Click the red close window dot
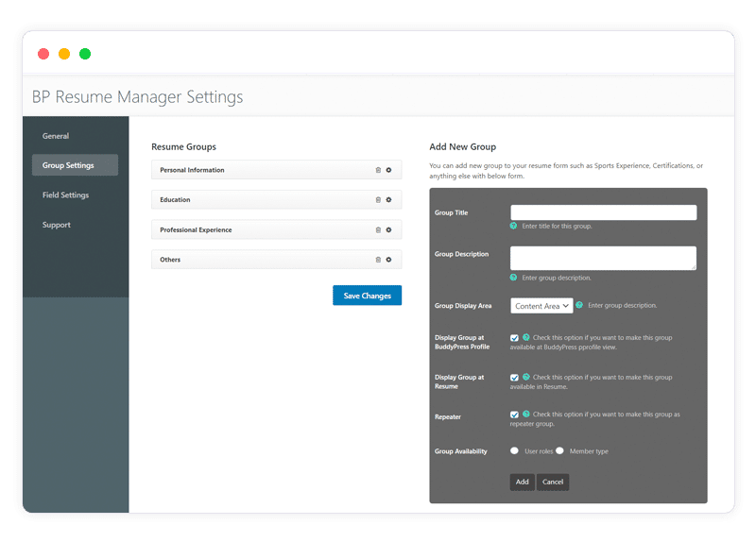Image resolution: width=756 pixels, height=542 pixels. click(43, 54)
